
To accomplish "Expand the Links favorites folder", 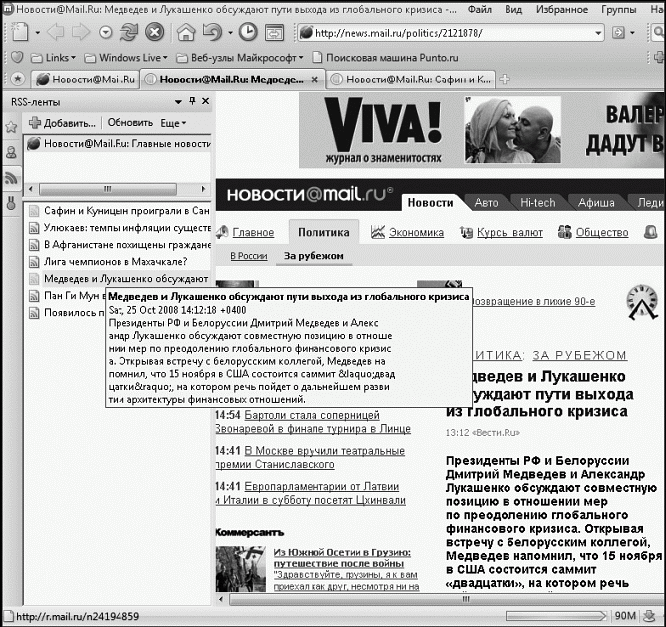I will coord(54,57).
